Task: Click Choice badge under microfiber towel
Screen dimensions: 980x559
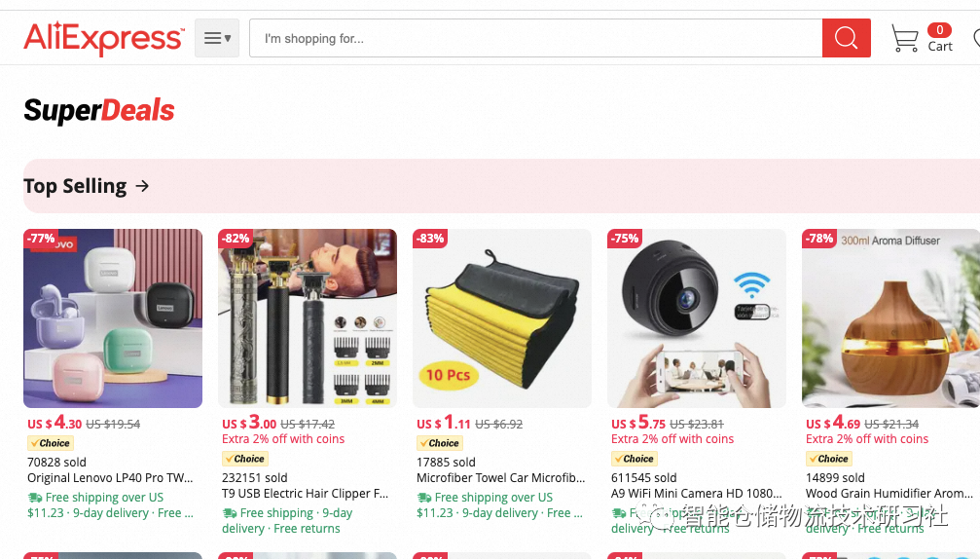Action: (x=440, y=443)
